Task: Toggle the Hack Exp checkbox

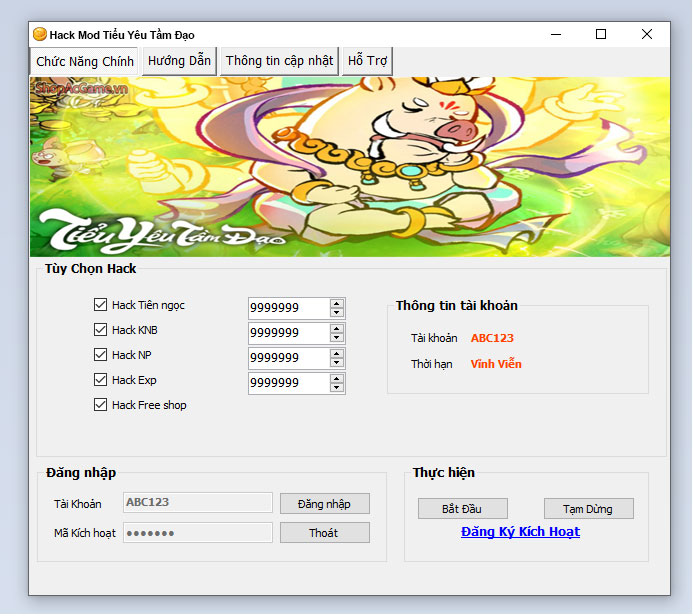Action: 100,380
